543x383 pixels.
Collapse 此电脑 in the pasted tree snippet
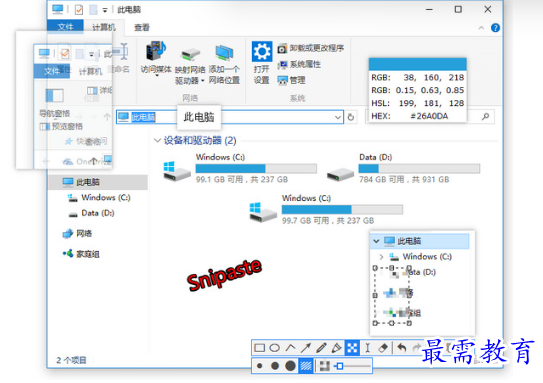[x=376, y=241]
